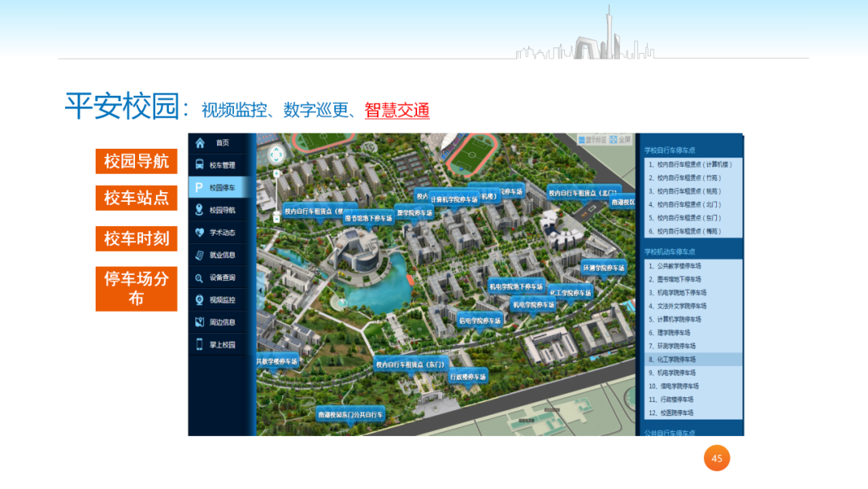Select 校内自行车租赁点（桃苑） in list
Viewport: 868px width, 489px height.
pos(693,191)
